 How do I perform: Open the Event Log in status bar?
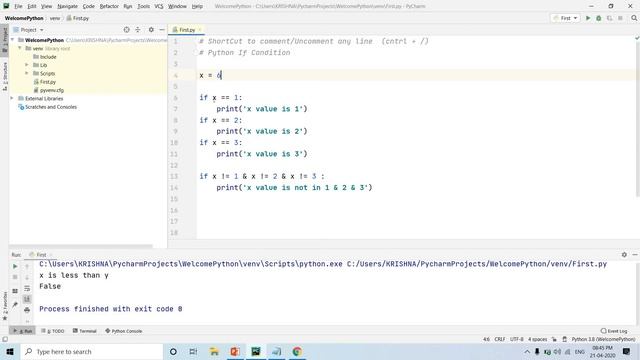pos(614,331)
